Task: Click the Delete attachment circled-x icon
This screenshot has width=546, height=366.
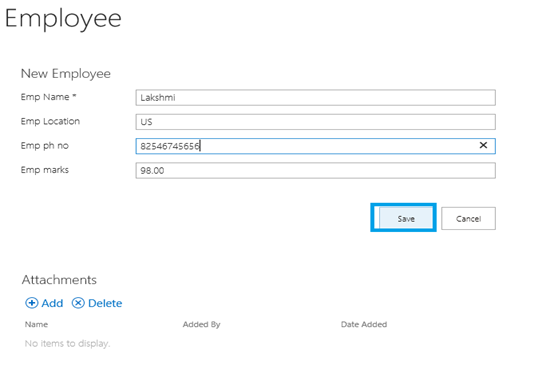Action: (78, 303)
